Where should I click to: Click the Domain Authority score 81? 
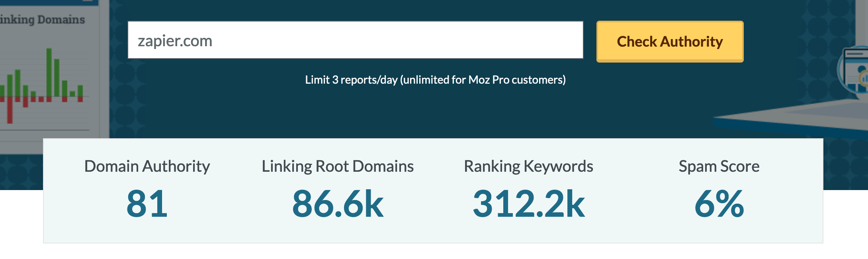[x=147, y=204]
